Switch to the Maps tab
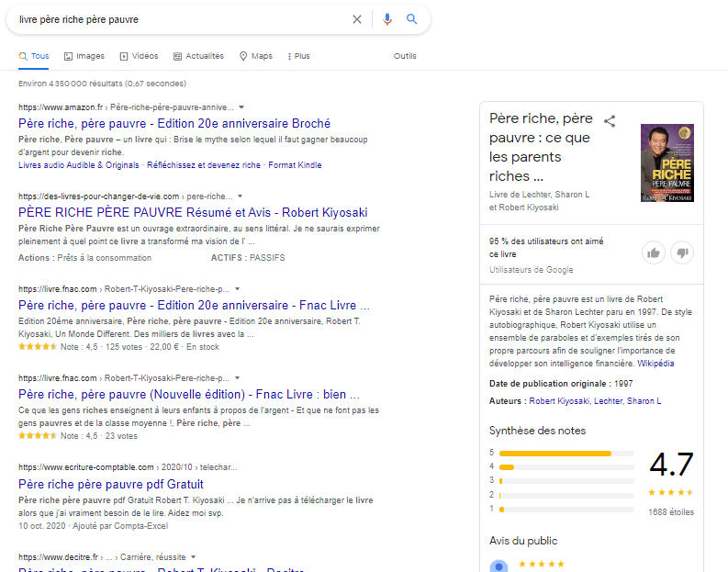728x572 pixels. pyautogui.click(x=256, y=56)
